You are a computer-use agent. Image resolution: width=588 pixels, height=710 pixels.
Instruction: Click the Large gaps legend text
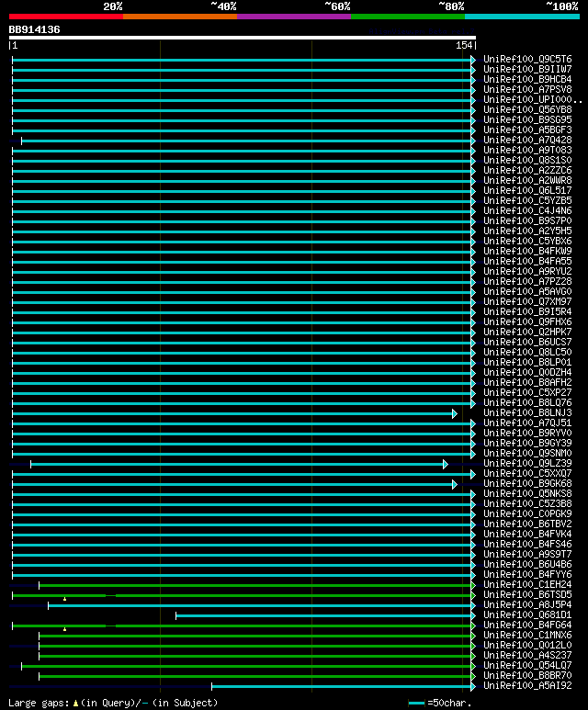[x=113, y=703]
